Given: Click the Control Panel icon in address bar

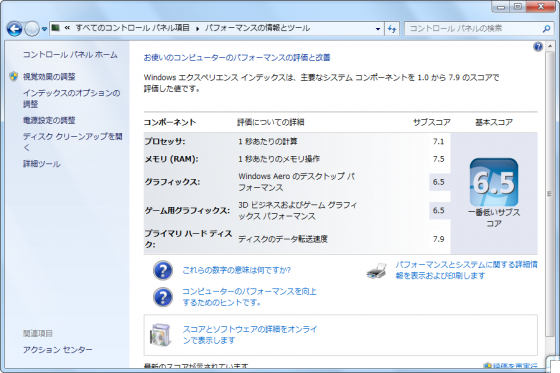Looking at the screenshot, I should 55,28.
